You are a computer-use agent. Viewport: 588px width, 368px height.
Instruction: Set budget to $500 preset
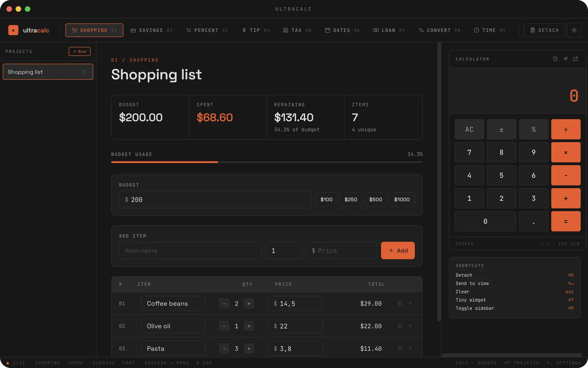coord(376,199)
